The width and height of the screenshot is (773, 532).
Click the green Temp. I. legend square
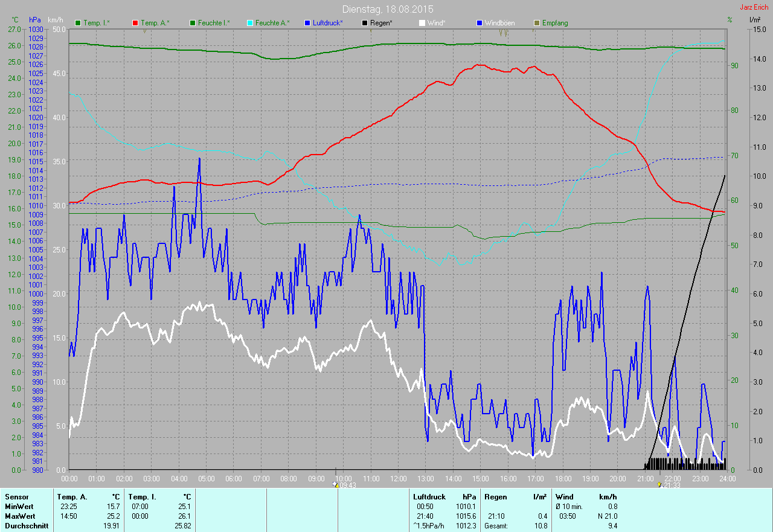[x=78, y=23]
